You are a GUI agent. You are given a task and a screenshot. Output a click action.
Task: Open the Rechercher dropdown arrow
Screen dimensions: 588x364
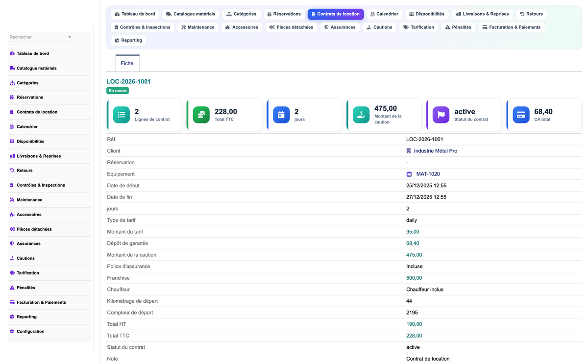pos(70,37)
